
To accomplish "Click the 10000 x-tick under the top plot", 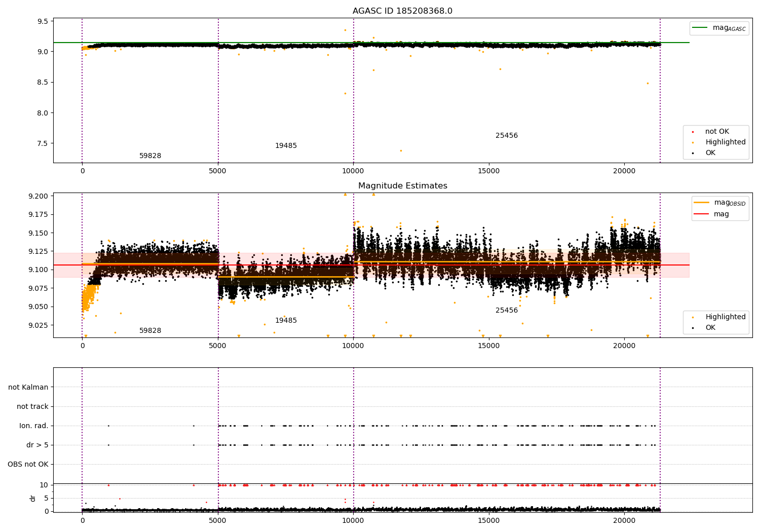I will coord(353,171).
